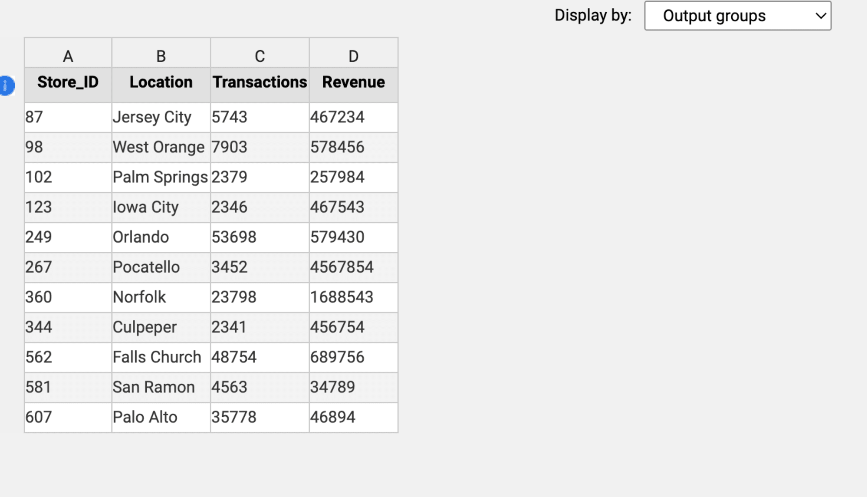
Task: Select the Palo Alto cell
Action: [x=161, y=417]
